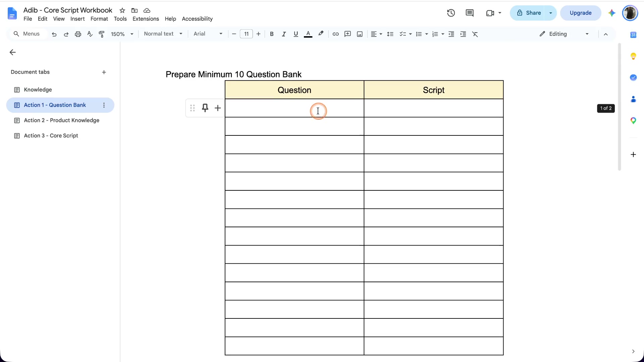Toggle underline formatting
The width and height of the screenshot is (644, 362).
pyautogui.click(x=296, y=34)
